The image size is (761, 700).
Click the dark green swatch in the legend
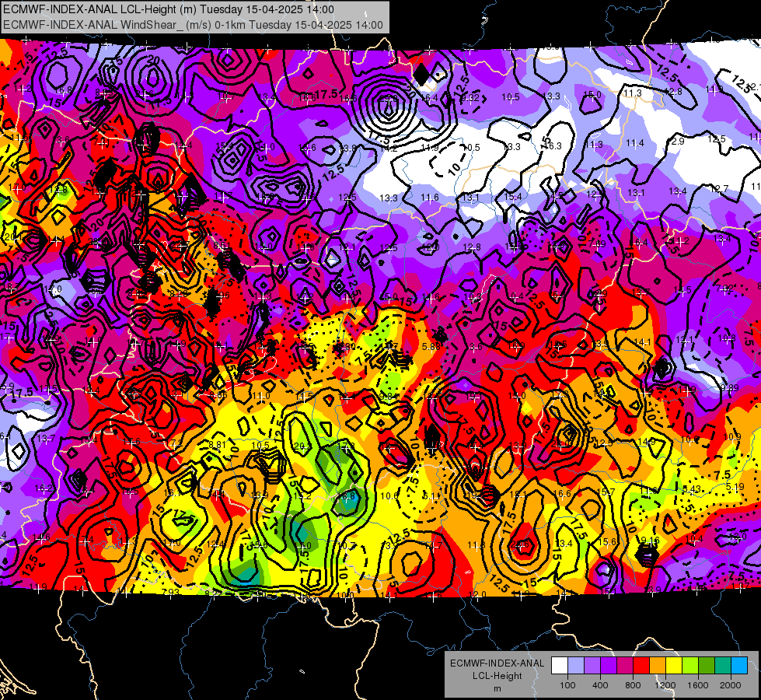[707, 666]
